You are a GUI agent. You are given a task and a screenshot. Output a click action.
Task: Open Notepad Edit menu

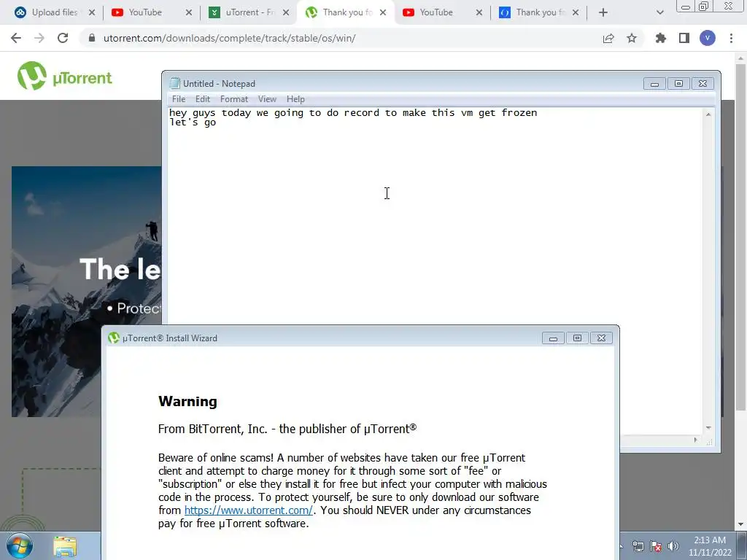coord(203,99)
